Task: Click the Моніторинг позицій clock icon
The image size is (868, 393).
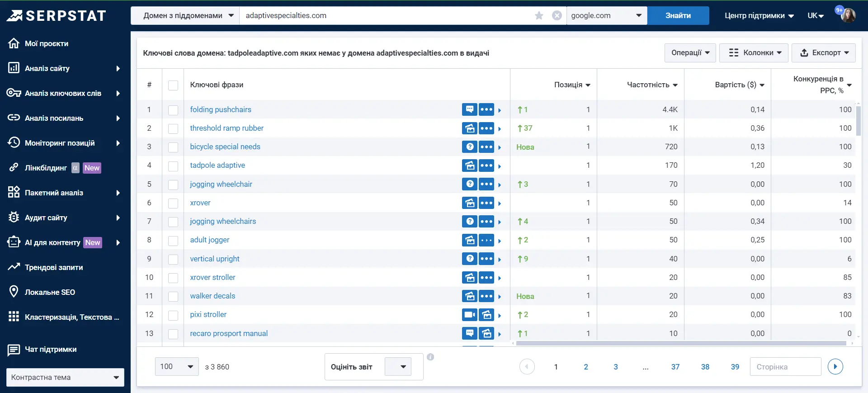Action: [14, 143]
